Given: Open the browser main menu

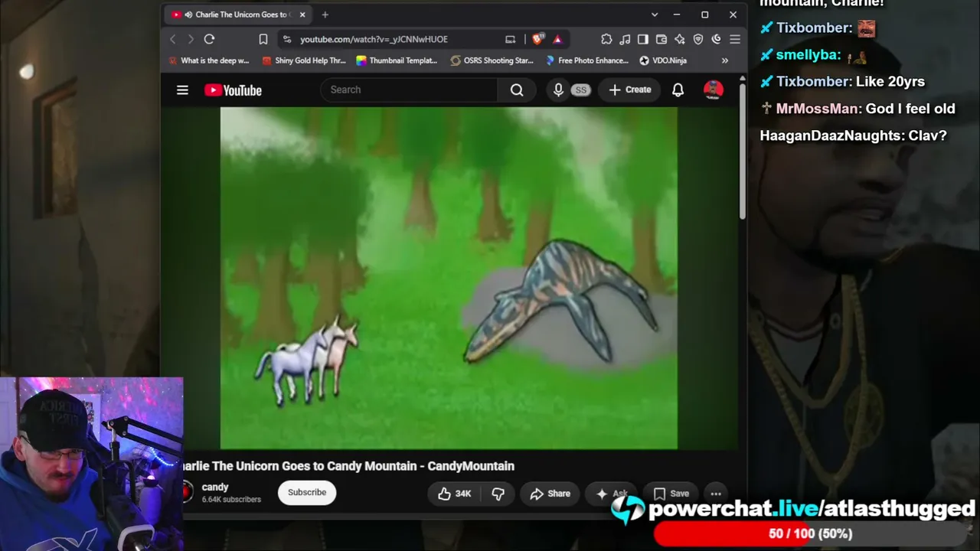Looking at the screenshot, I should click(735, 39).
